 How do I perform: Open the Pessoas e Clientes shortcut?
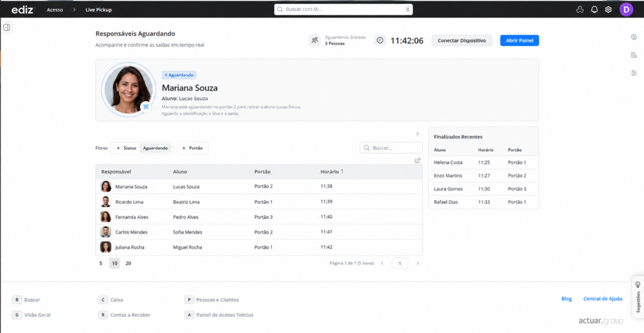tap(211, 300)
